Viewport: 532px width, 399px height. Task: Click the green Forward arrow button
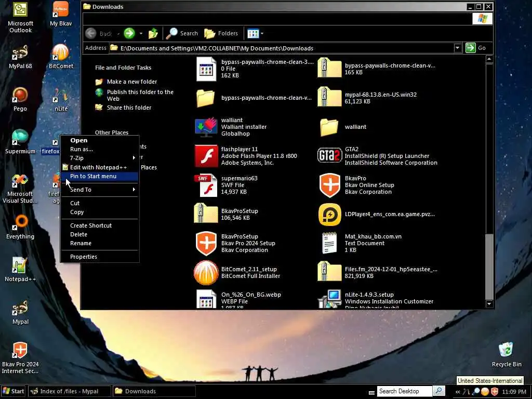[x=129, y=33]
